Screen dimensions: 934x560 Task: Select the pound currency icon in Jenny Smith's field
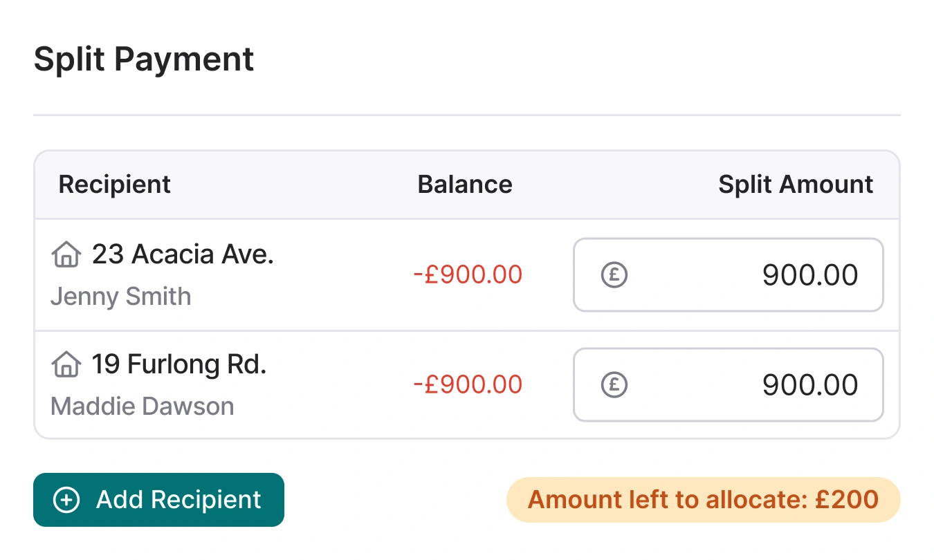[614, 274]
